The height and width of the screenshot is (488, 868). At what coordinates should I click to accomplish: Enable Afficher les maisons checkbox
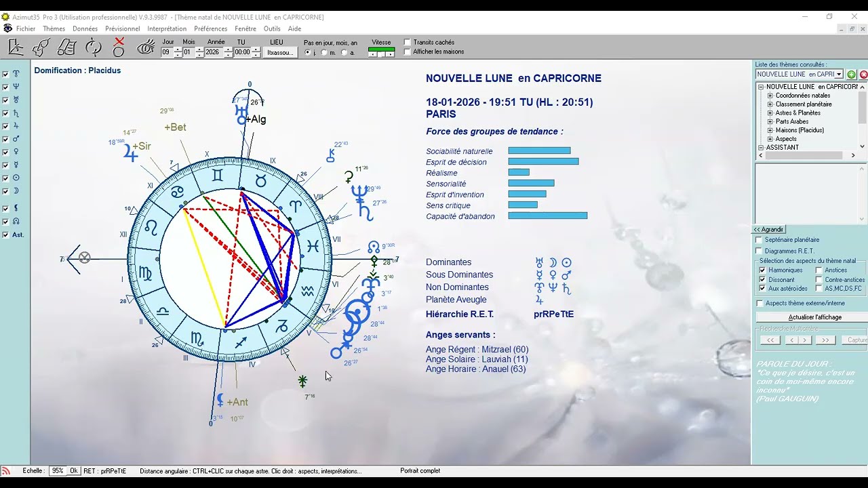tap(408, 52)
